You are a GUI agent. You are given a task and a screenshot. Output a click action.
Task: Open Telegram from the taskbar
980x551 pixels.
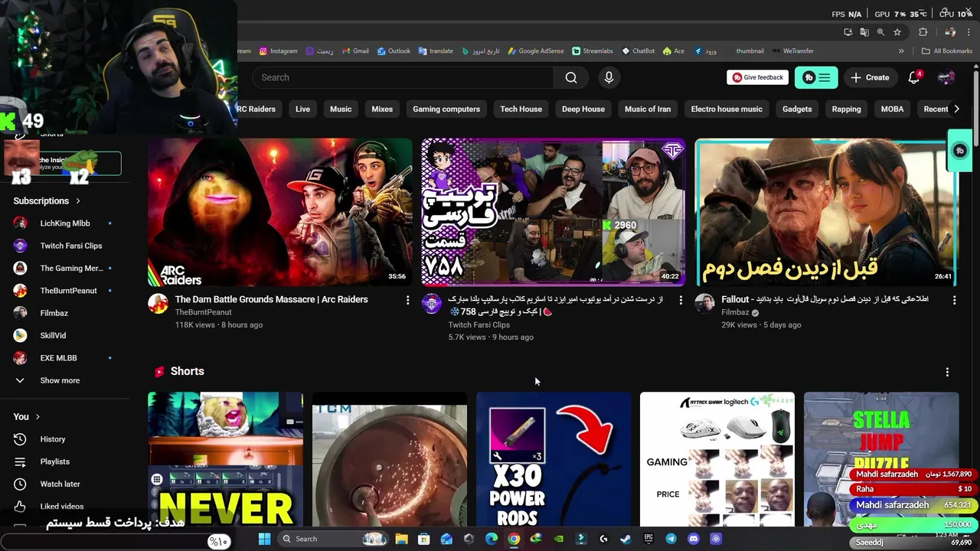pos(671,539)
